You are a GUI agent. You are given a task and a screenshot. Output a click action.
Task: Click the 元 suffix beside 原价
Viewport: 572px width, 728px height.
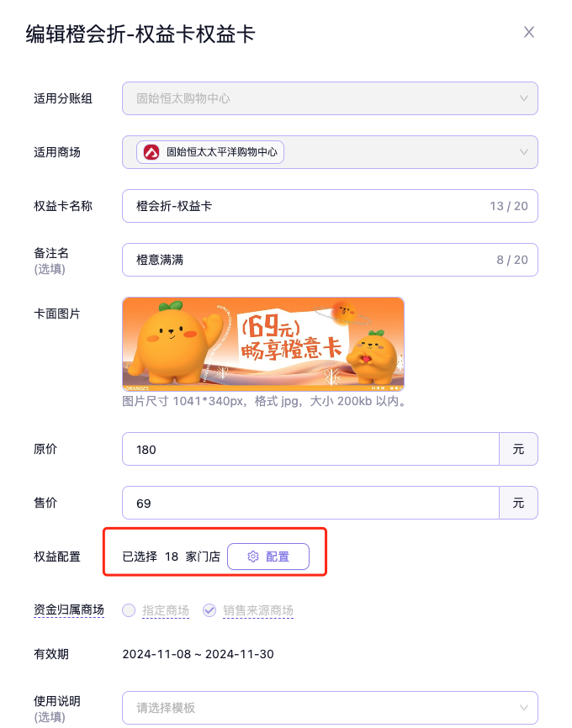click(518, 450)
